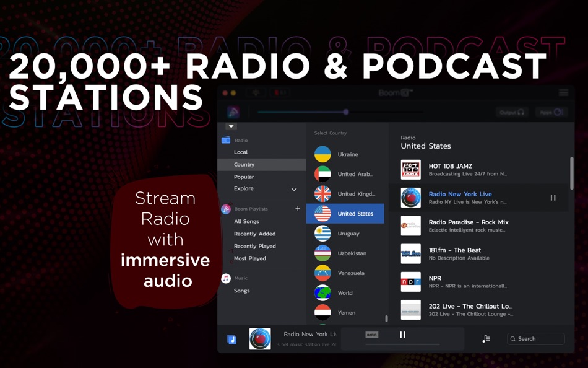The height and width of the screenshot is (368, 588).
Task: Click the Radio section icon in sidebar
Action: pos(226,140)
